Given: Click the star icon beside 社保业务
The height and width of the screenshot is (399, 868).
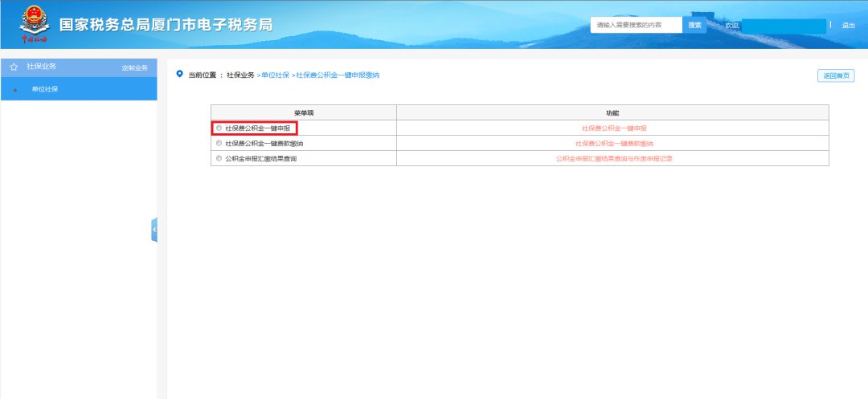Looking at the screenshot, I should pyautogui.click(x=14, y=67).
